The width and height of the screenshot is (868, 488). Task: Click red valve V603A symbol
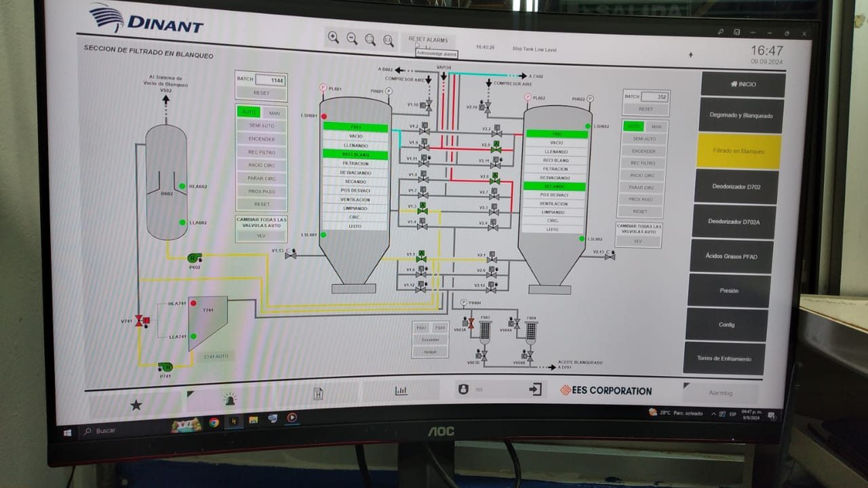tap(469, 323)
